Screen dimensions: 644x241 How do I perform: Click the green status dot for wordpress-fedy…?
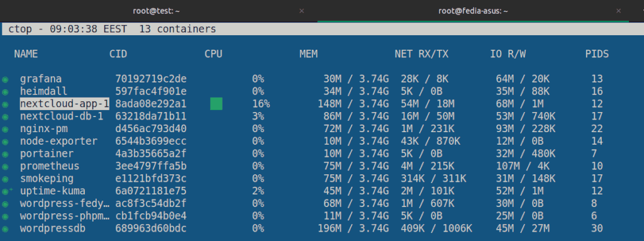coord(5,205)
